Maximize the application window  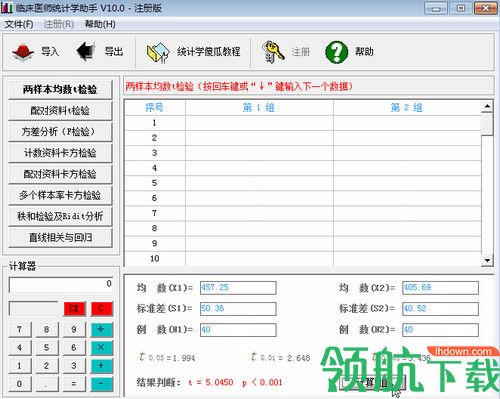(461, 8)
